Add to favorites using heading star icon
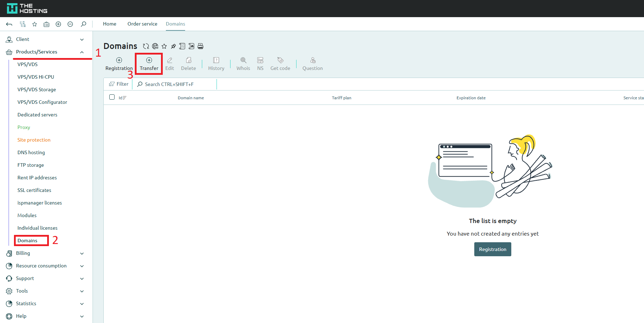 coord(164,46)
